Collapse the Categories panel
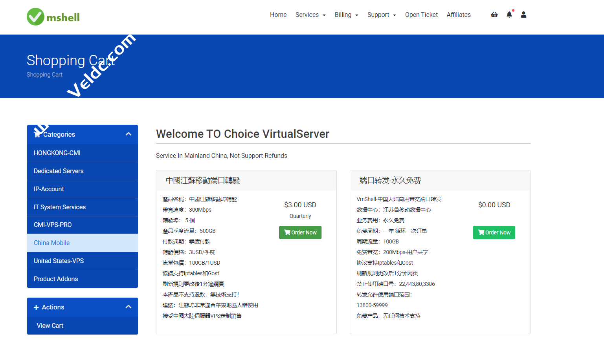Screen dimensions: 604x364 (x=129, y=134)
